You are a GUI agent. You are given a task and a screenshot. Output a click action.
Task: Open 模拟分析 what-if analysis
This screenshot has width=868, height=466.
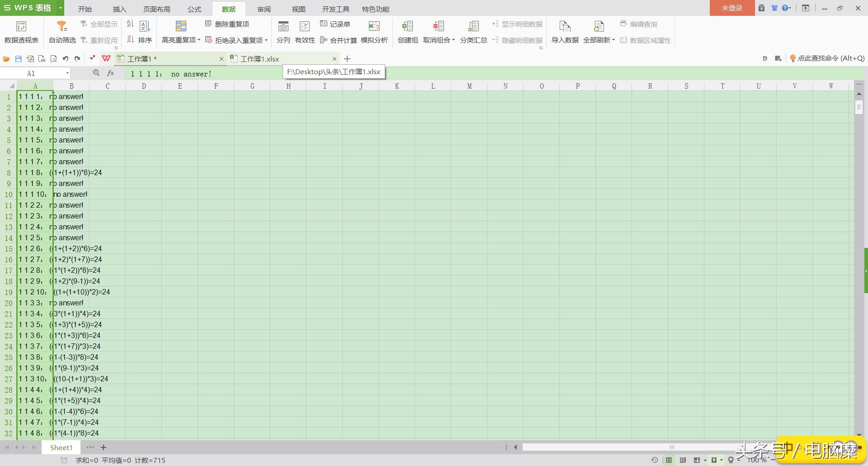coord(374,32)
